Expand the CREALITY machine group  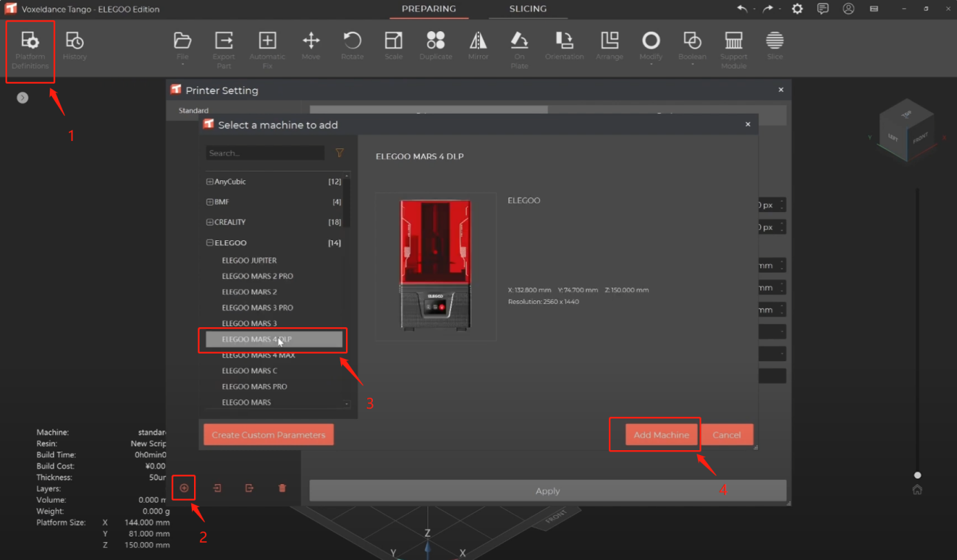210,222
